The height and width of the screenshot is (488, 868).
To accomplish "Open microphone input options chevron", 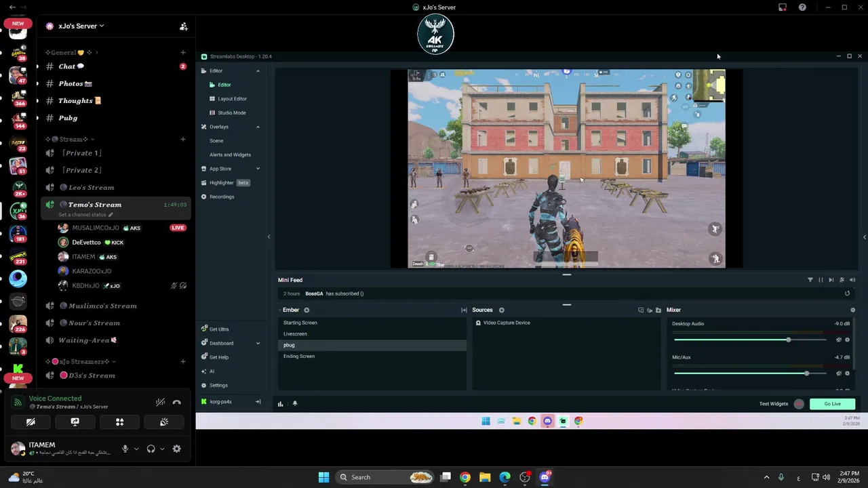I will click(136, 449).
